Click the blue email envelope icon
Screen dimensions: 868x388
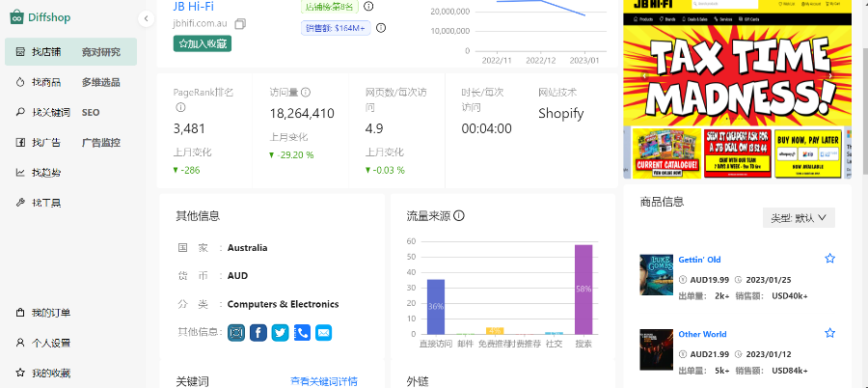[x=324, y=332]
